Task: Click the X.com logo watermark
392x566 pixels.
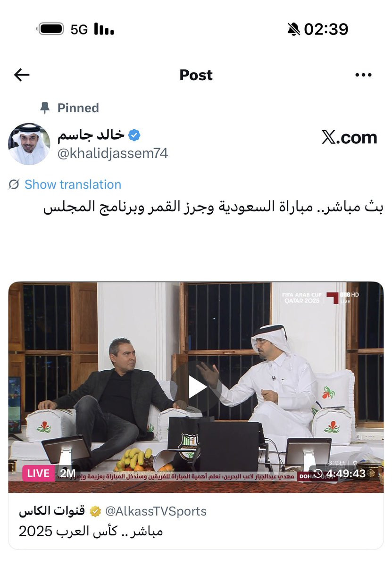Action: point(349,137)
